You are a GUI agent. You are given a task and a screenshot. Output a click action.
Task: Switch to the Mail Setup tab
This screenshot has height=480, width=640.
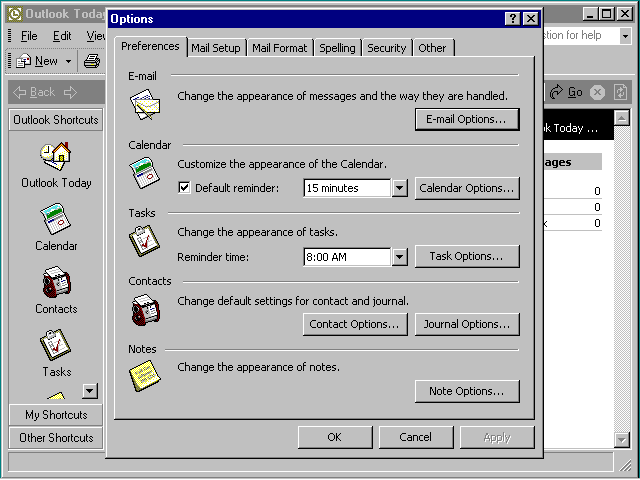point(216,48)
